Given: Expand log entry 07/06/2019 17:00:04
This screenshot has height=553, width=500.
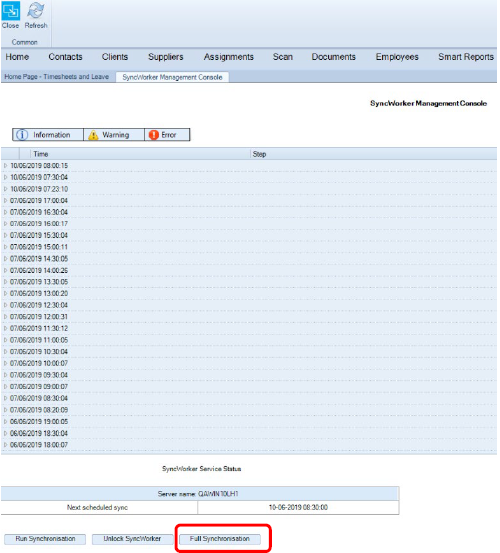Looking at the screenshot, I should coord(5,201).
